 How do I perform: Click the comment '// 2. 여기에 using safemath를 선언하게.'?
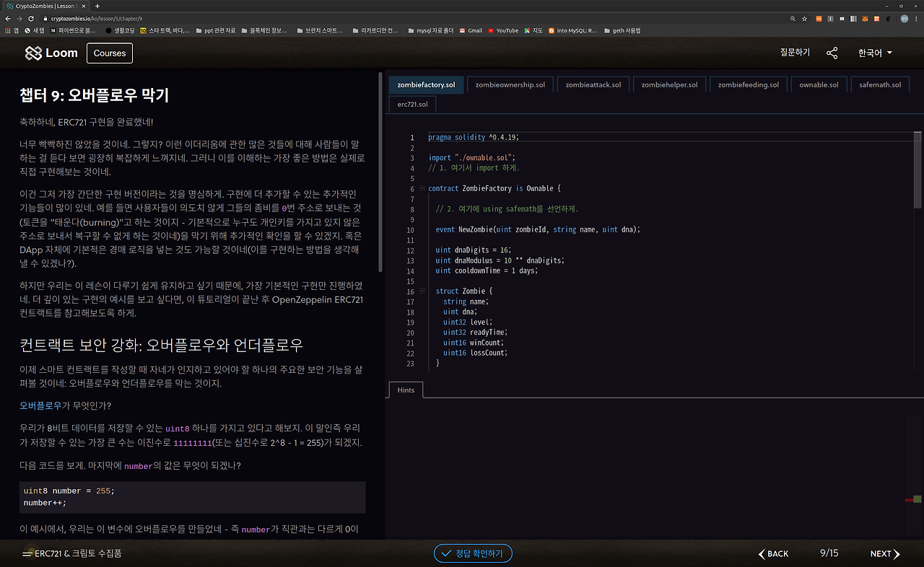[x=507, y=209]
